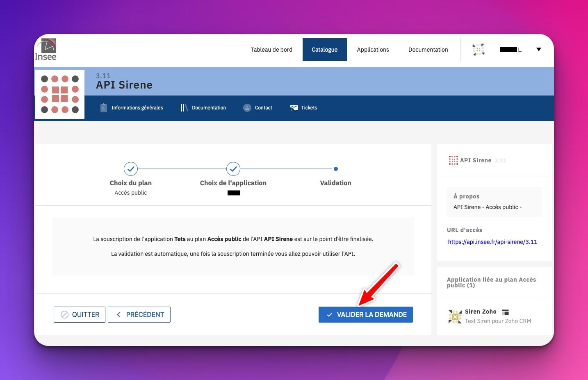Select the Catalogue tab

pyautogui.click(x=325, y=50)
